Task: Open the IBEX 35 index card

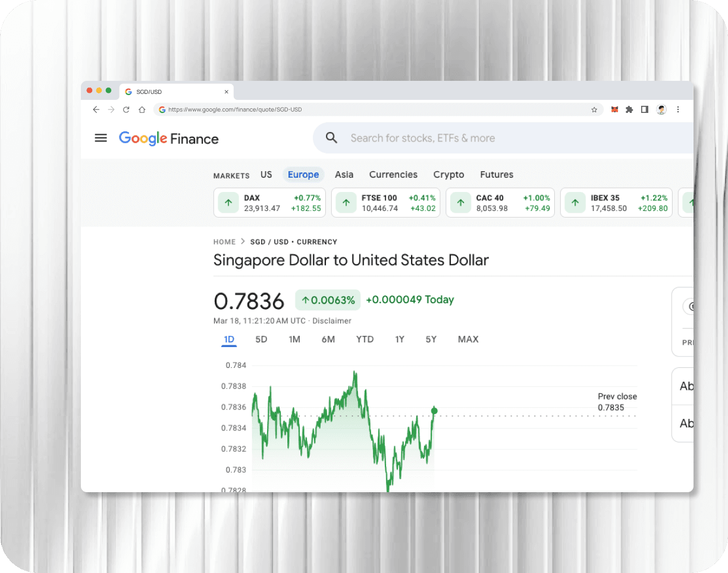Action: click(616, 203)
